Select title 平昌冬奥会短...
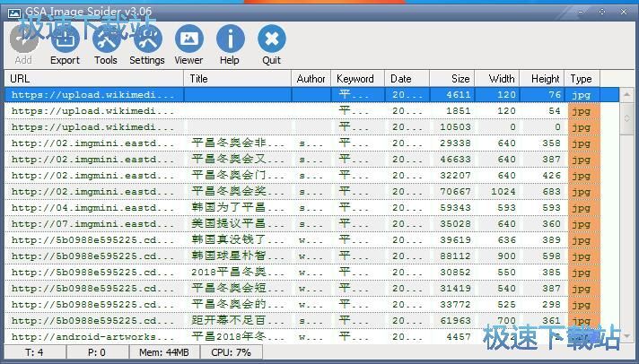This screenshot has height=364, width=639. (x=238, y=289)
